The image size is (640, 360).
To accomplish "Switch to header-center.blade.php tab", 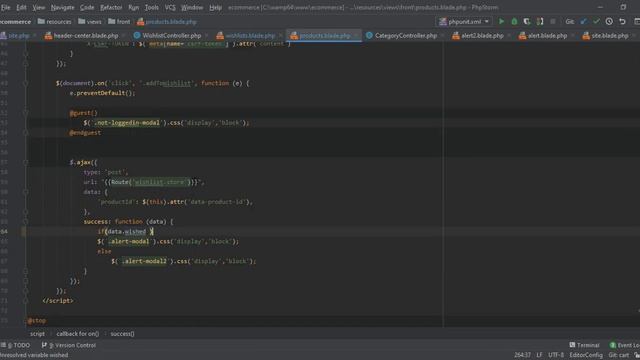I will 85,36.
